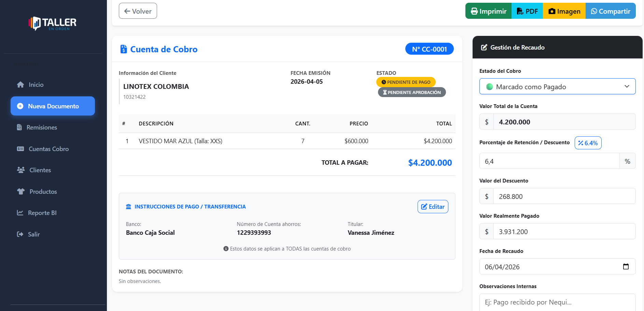Click the people icon beside Clientes
Image resolution: width=644 pixels, height=311 pixels.
pyautogui.click(x=21, y=170)
